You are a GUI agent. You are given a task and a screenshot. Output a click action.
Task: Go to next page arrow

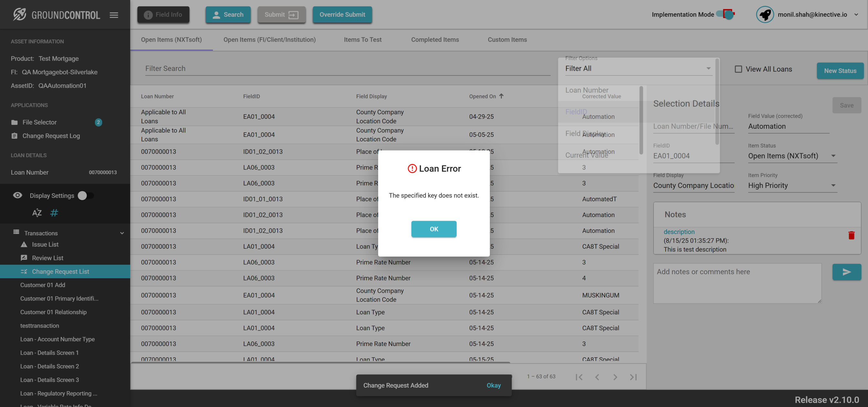pos(615,377)
